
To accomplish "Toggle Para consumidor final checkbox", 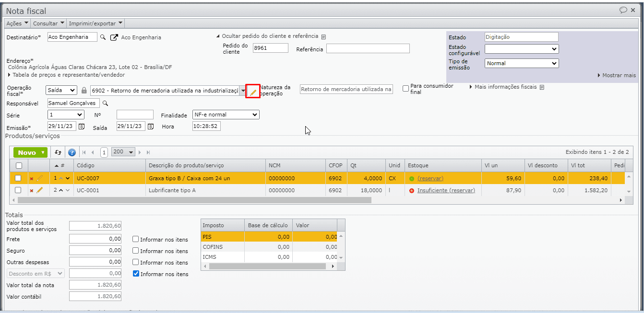I will [x=406, y=88].
